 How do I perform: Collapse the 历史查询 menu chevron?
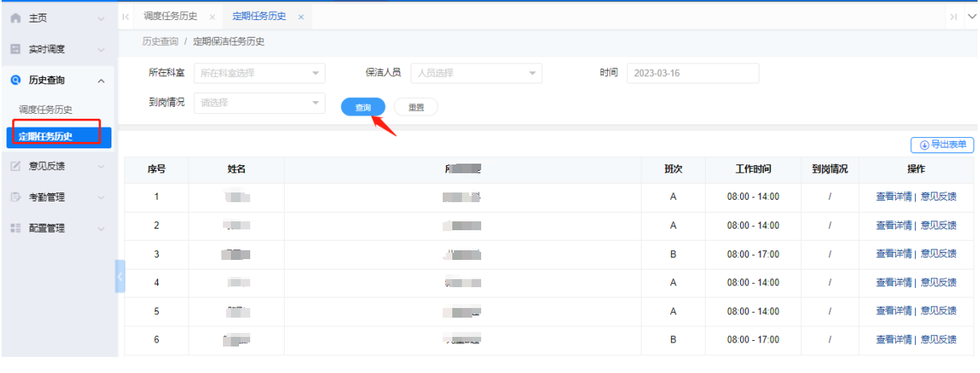(x=100, y=80)
